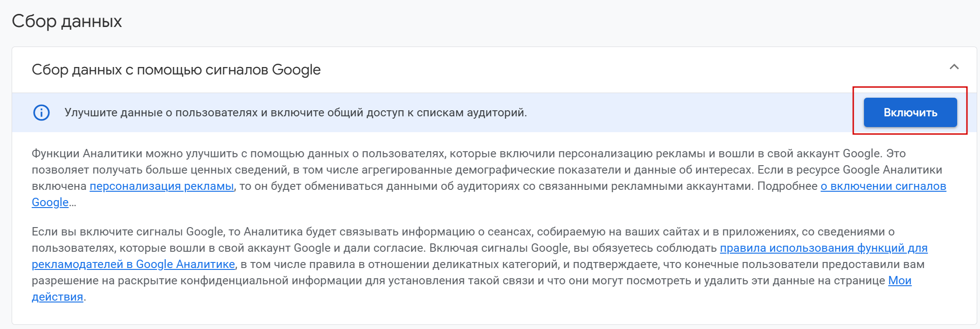
Task: Open the персонализация рекламы link
Action: (x=162, y=186)
